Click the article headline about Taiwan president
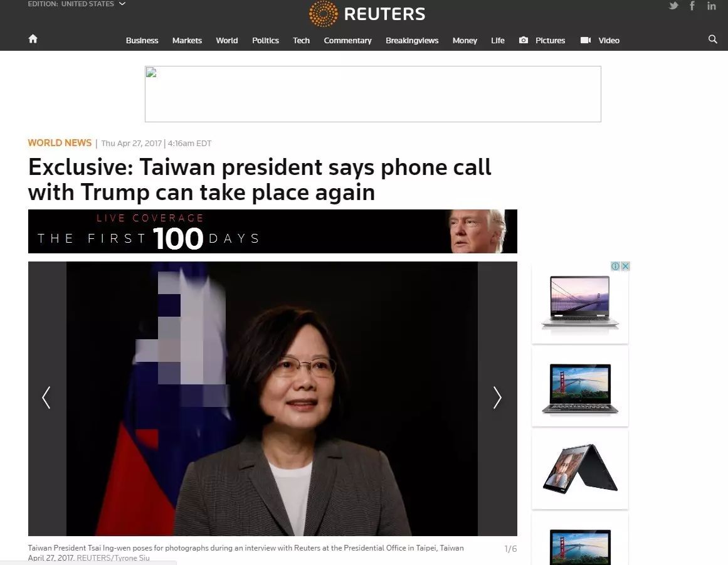 (259, 179)
